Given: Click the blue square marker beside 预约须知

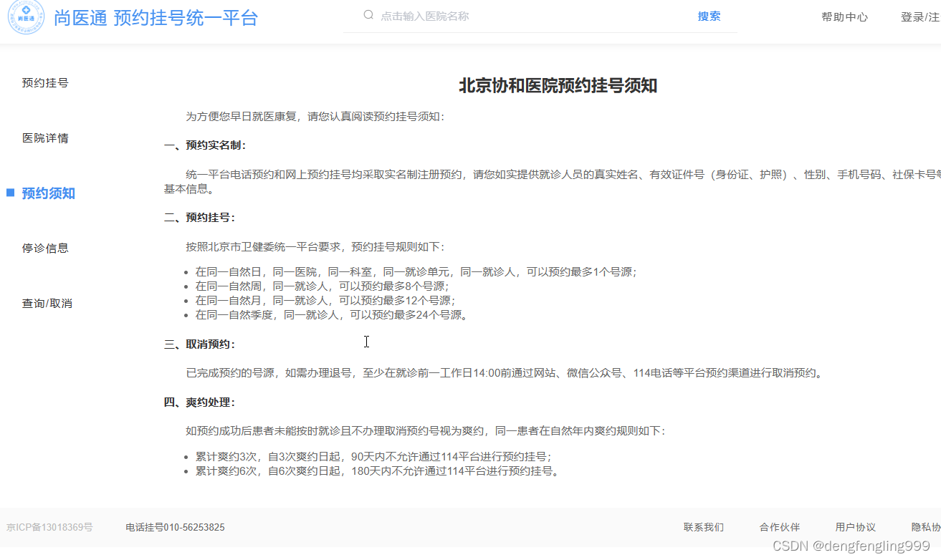Looking at the screenshot, I should pos(10,193).
